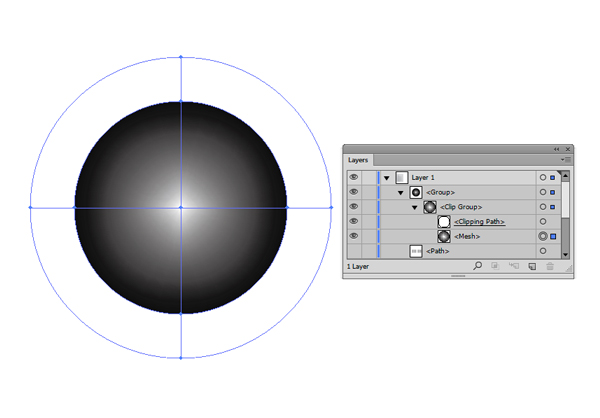Click the <Mesh> thumbnail
600x418 pixels.
click(444, 236)
